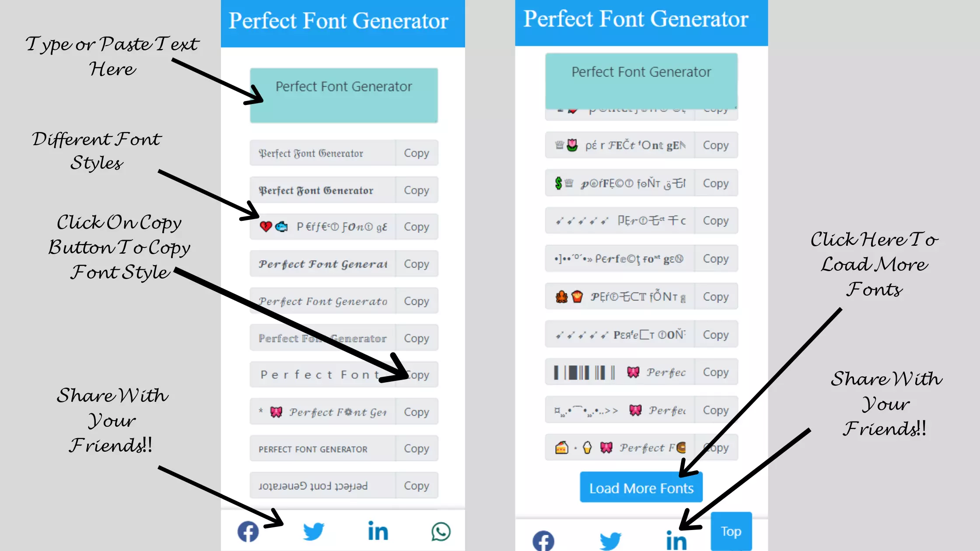Click Load More Fonts button
This screenshot has width=980, height=551.
click(x=641, y=488)
